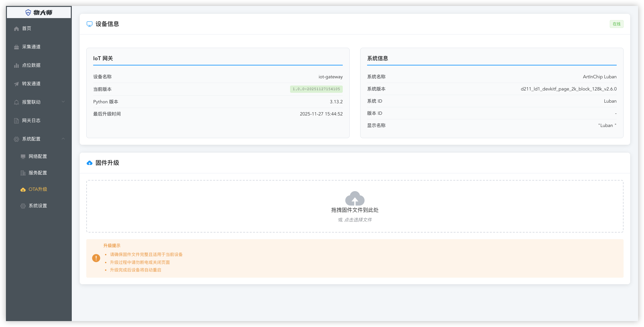This screenshot has width=644, height=327.
Task: Click the 网络配置 monitor icon
Action: tap(23, 157)
